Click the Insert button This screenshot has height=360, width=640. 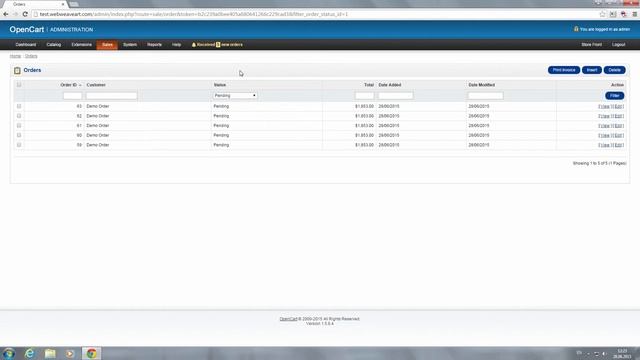592,70
